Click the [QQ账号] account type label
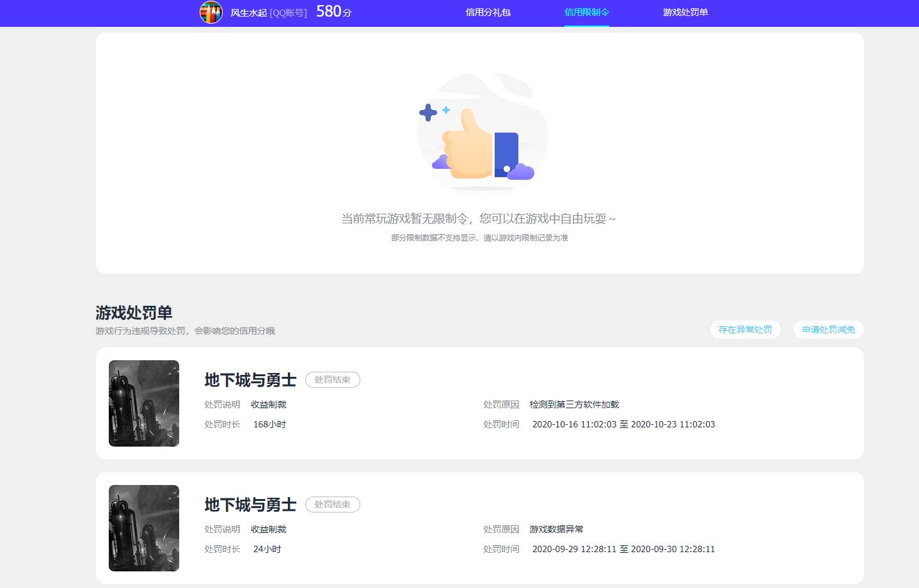Viewport: 919px width, 588px height. (x=288, y=12)
